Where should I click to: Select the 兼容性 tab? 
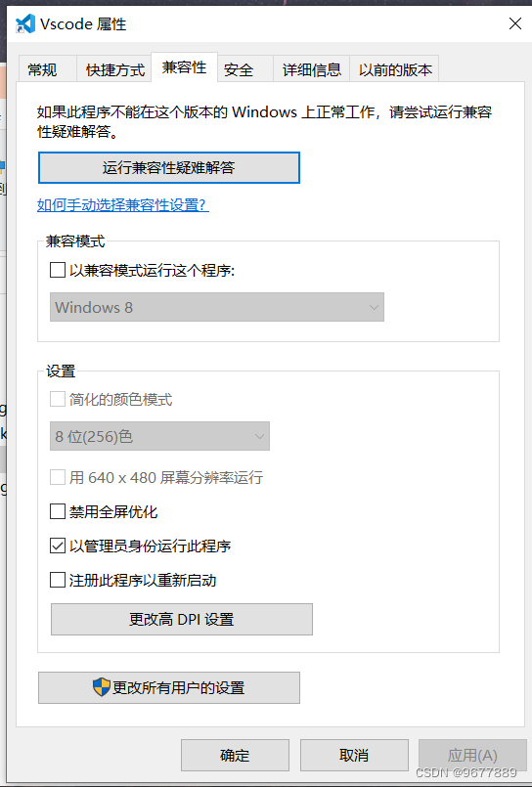point(184,67)
